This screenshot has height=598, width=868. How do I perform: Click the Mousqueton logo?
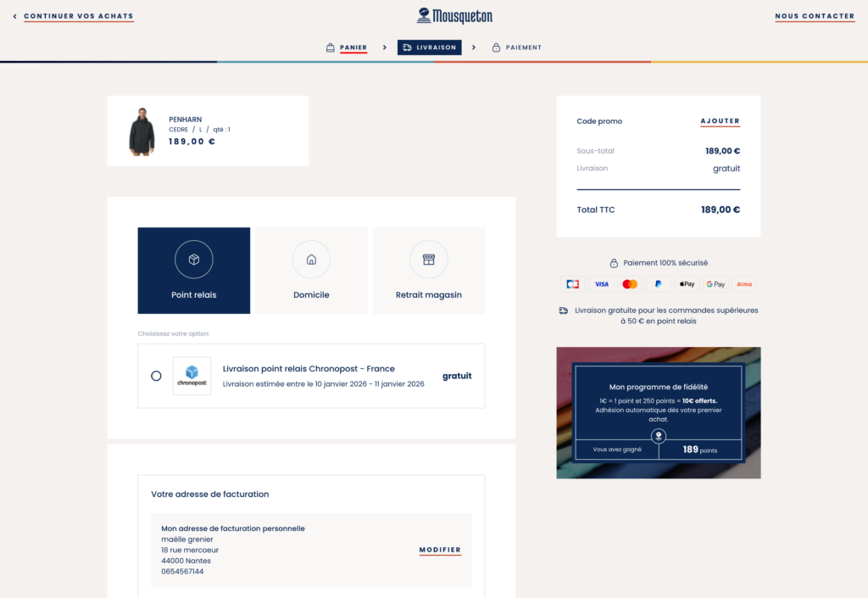(x=454, y=16)
